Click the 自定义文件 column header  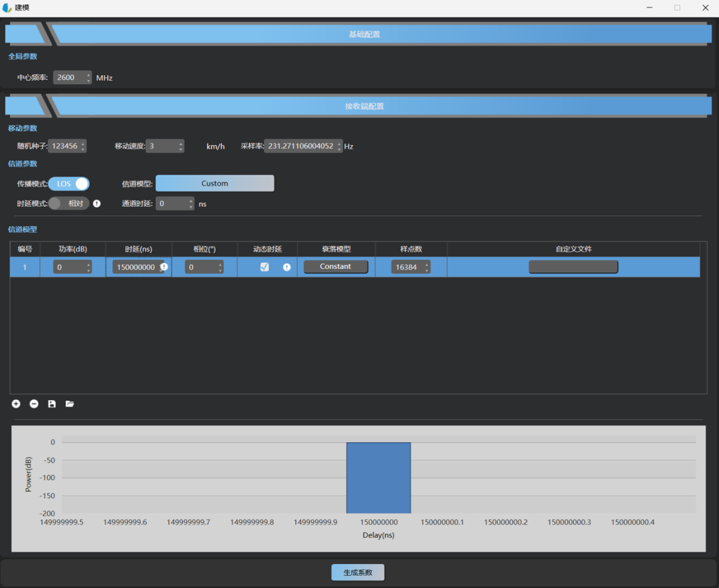pos(574,249)
